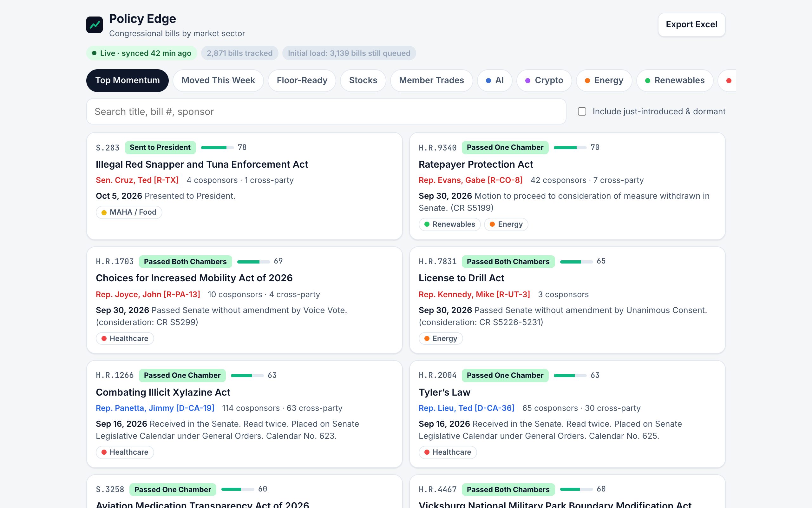Open the Tyler's Law bill
Screen dimensions: 812x508
pyautogui.click(x=444, y=392)
